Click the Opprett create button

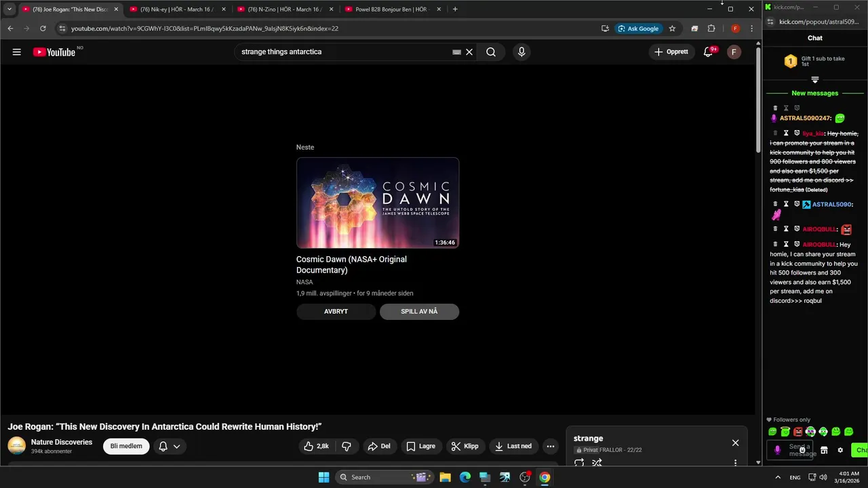pyautogui.click(x=672, y=52)
